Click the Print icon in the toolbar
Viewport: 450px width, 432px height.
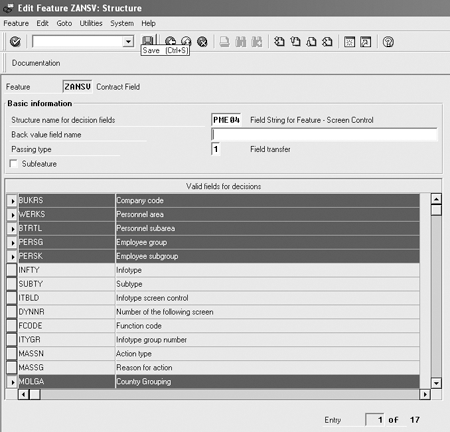(225, 42)
